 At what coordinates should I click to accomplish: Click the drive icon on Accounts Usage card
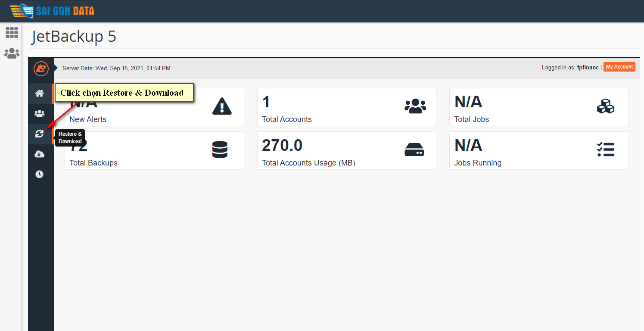414,150
